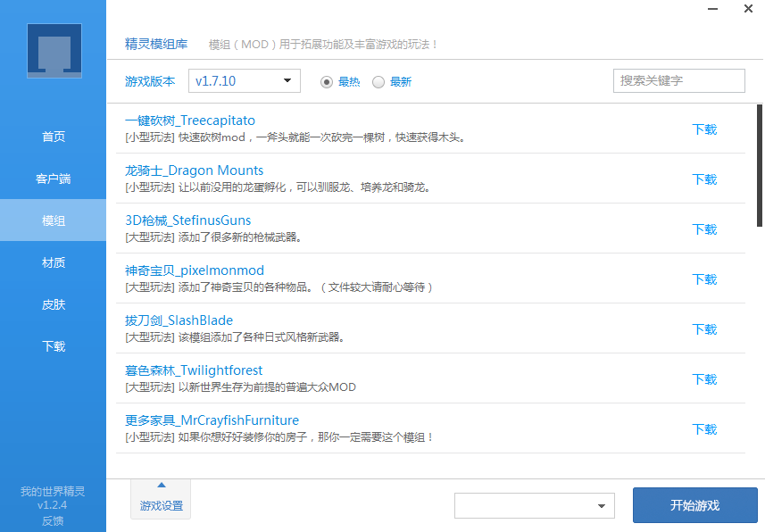Image resolution: width=765 pixels, height=532 pixels.
Task: Open the 3D枪械_StefinusGuns mod title
Action: click(x=187, y=220)
